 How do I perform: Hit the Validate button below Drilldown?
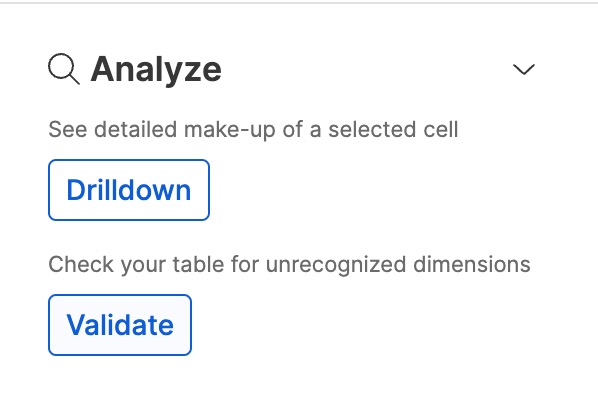(x=120, y=325)
